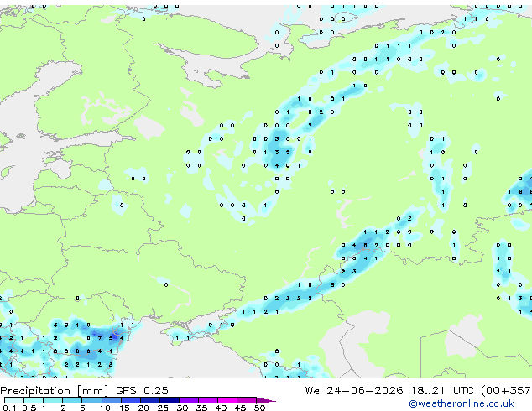Click the legend swatch between 0.1 and 0.5
The height and width of the screenshot is (411, 532).
coord(14,400)
